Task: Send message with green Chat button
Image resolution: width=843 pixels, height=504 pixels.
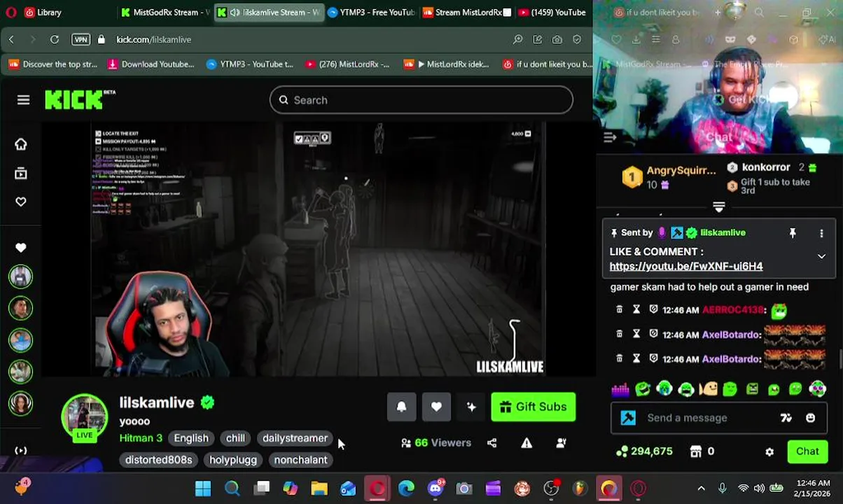Action: 807,451
